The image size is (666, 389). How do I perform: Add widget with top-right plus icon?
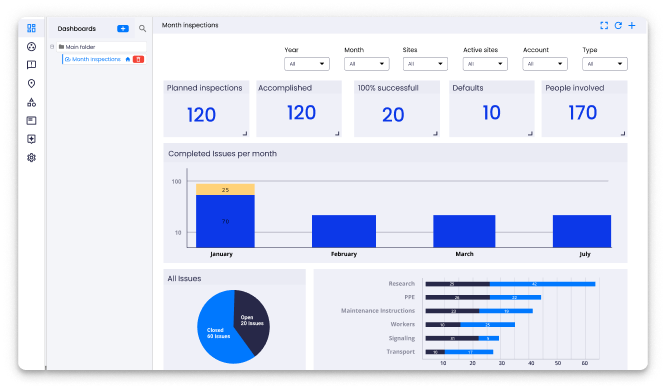pos(632,25)
